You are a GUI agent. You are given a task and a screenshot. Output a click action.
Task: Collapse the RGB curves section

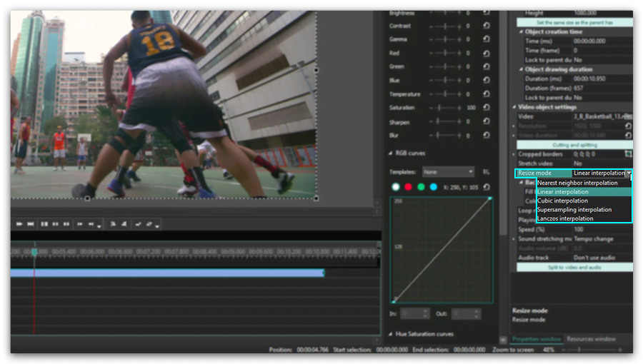click(390, 153)
